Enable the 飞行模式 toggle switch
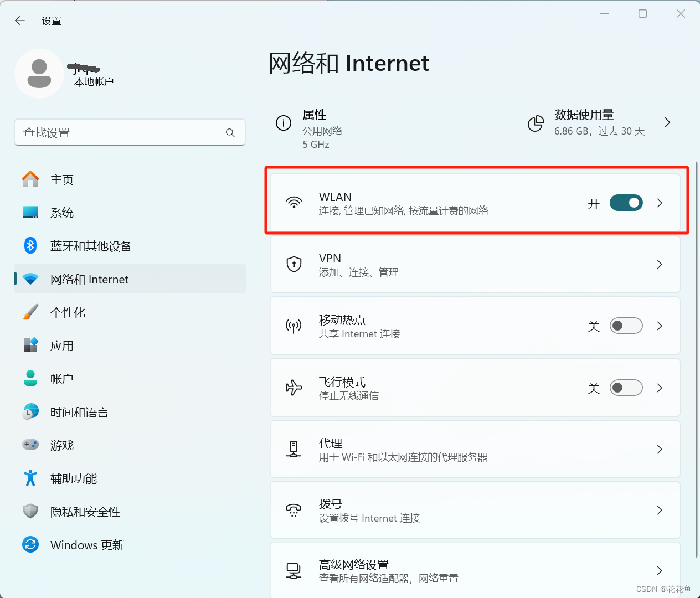The height and width of the screenshot is (598, 700). tap(626, 388)
